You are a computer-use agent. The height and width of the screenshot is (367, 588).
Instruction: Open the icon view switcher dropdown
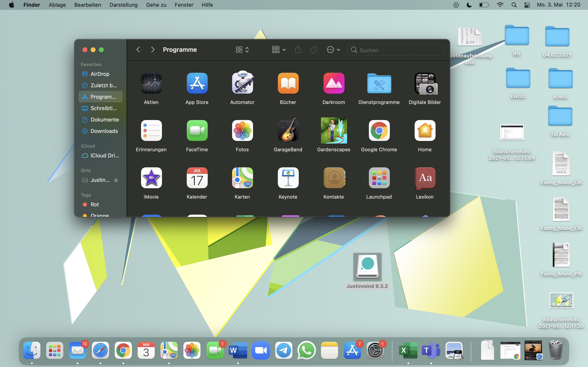(242, 50)
